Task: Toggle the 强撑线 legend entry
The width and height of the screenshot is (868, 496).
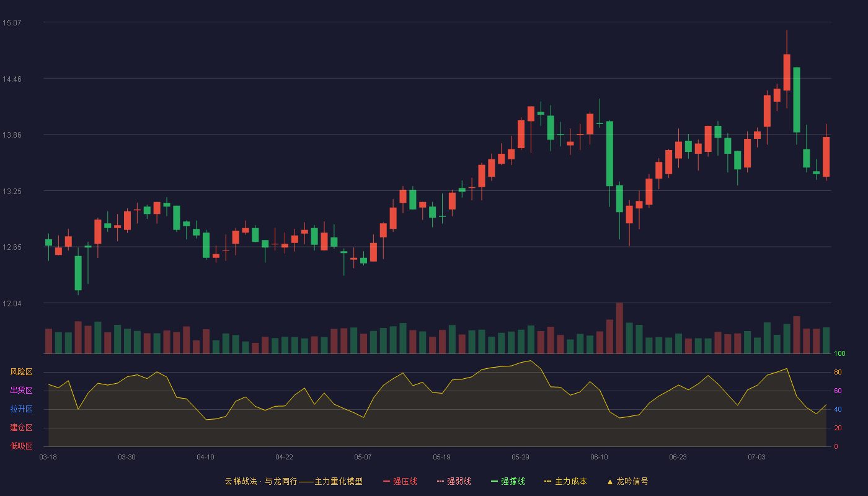Action: click(508, 481)
